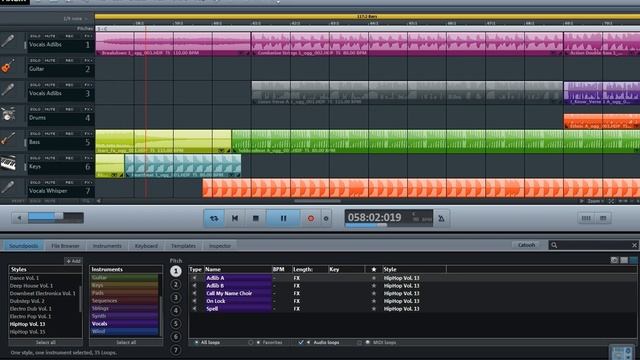Mark Adlib A as favorite with star

373,278
